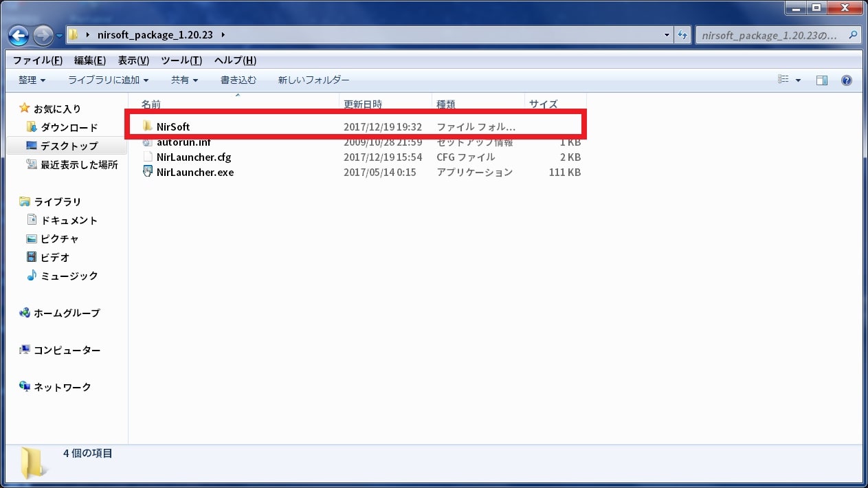The width and height of the screenshot is (868, 488).
Task: Open コンピューター in navigation pane
Action: coord(67,350)
